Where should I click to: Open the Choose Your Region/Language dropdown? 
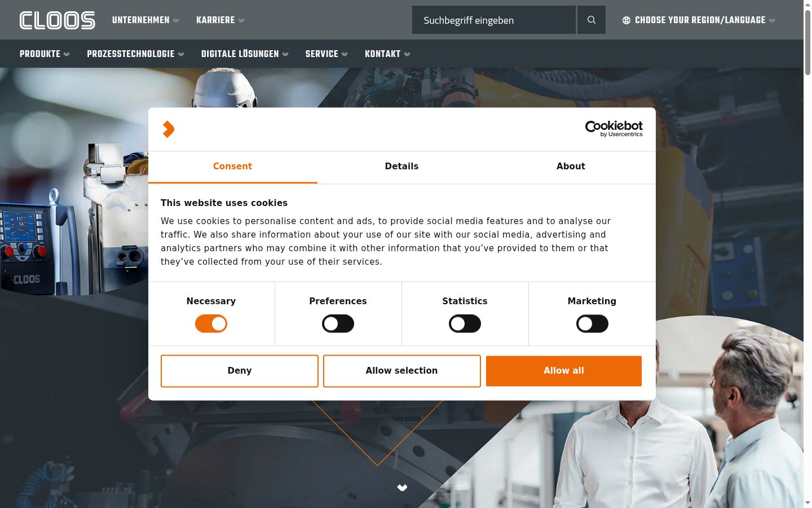click(699, 20)
